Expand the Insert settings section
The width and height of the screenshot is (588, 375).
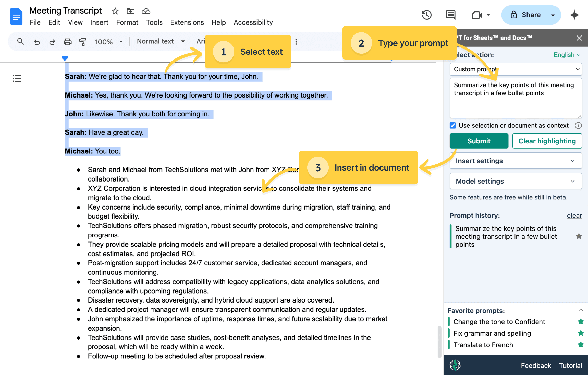pyautogui.click(x=516, y=161)
